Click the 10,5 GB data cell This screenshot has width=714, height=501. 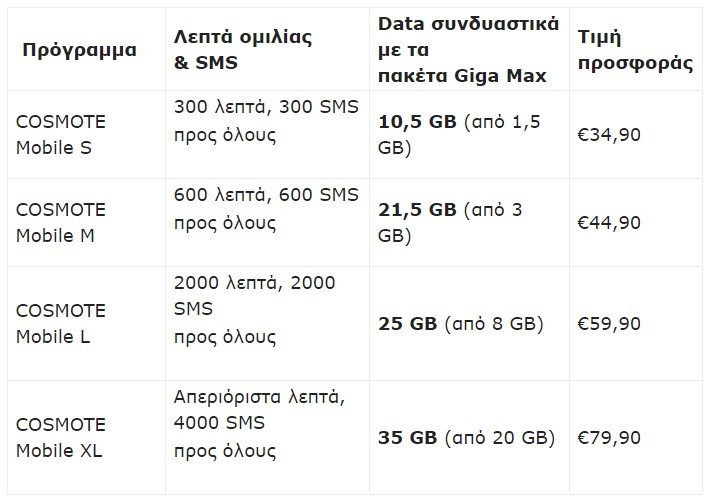click(x=464, y=135)
